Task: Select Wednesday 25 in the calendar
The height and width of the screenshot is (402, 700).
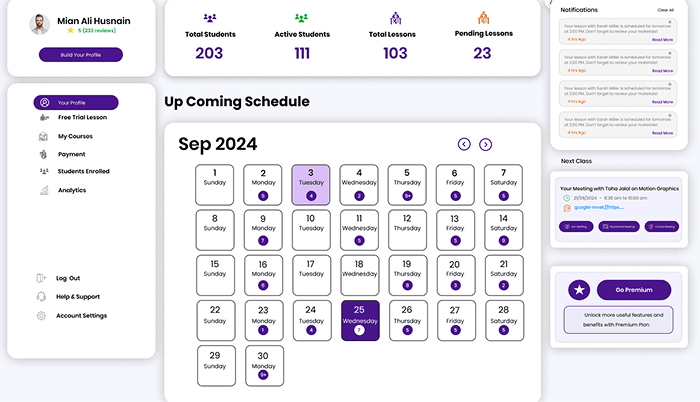Action: coord(360,320)
